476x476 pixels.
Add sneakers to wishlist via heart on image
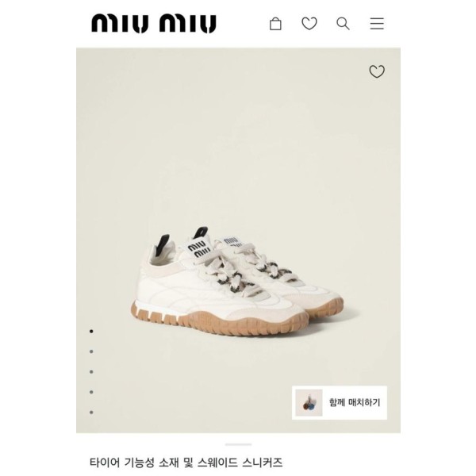click(x=377, y=71)
